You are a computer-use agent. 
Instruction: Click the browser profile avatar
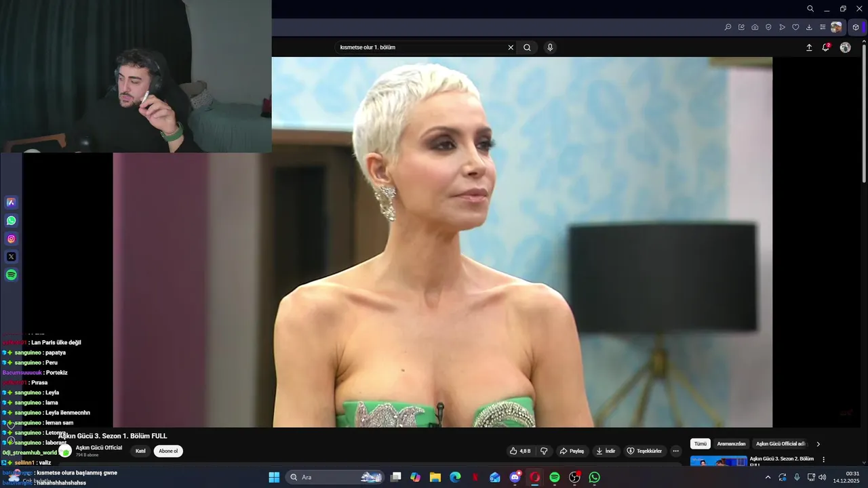tap(836, 27)
